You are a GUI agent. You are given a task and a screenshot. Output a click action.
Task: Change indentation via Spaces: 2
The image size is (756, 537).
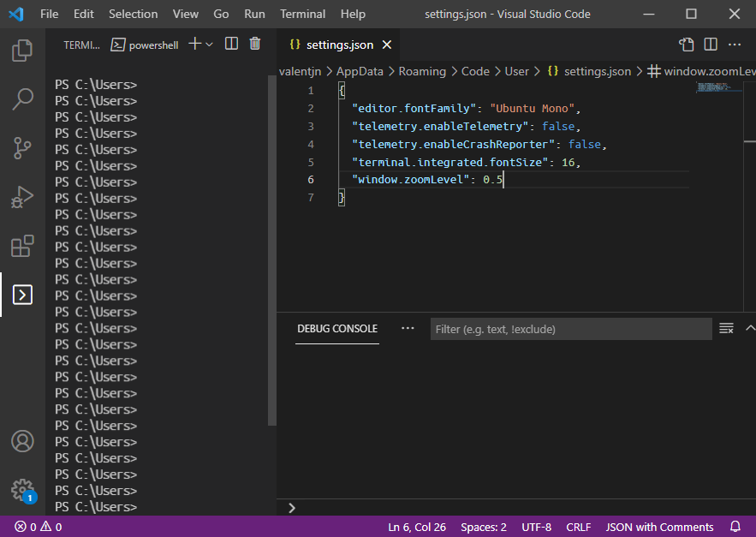coord(484,528)
